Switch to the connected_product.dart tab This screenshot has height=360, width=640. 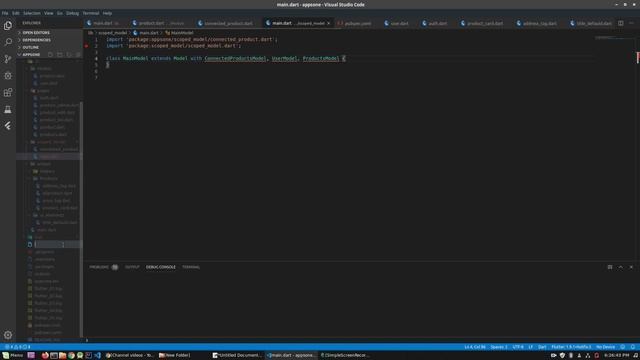click(228, 23)
